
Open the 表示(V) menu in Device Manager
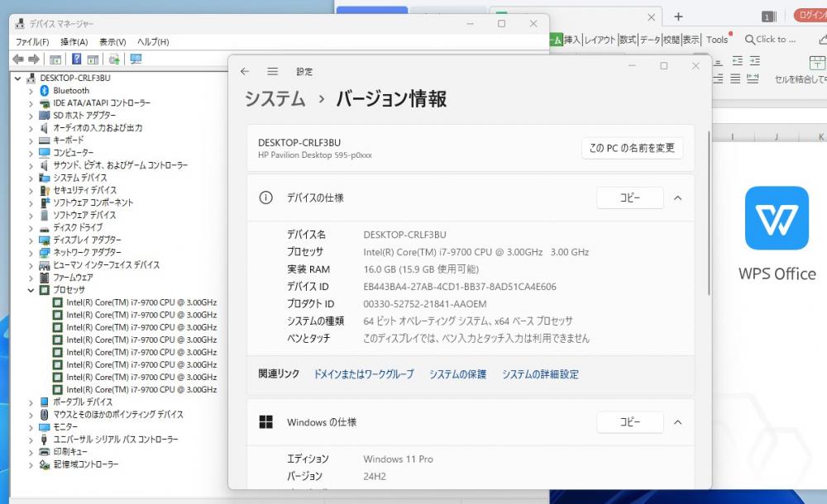(112, 42)
